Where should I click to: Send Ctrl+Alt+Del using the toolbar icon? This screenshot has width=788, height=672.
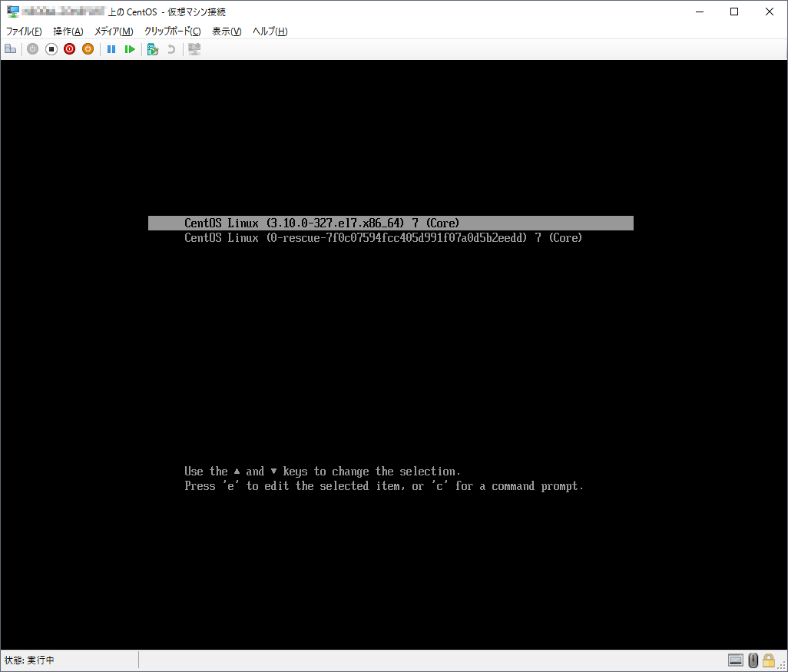(11, 49)
